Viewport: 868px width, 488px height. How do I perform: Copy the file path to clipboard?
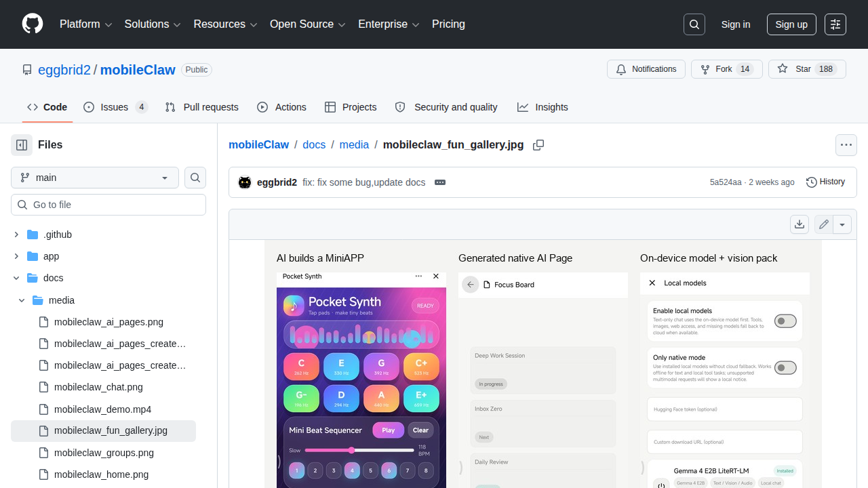(538, 145)
